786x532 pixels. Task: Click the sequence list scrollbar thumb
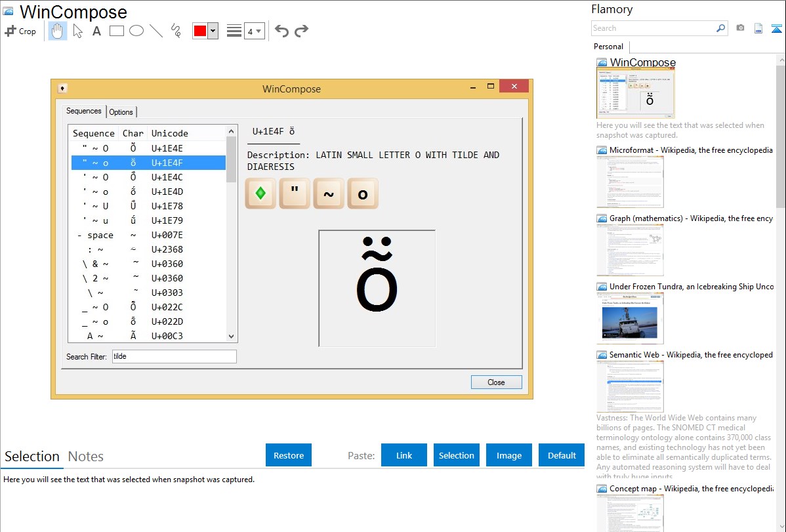(x=231, y=159)
